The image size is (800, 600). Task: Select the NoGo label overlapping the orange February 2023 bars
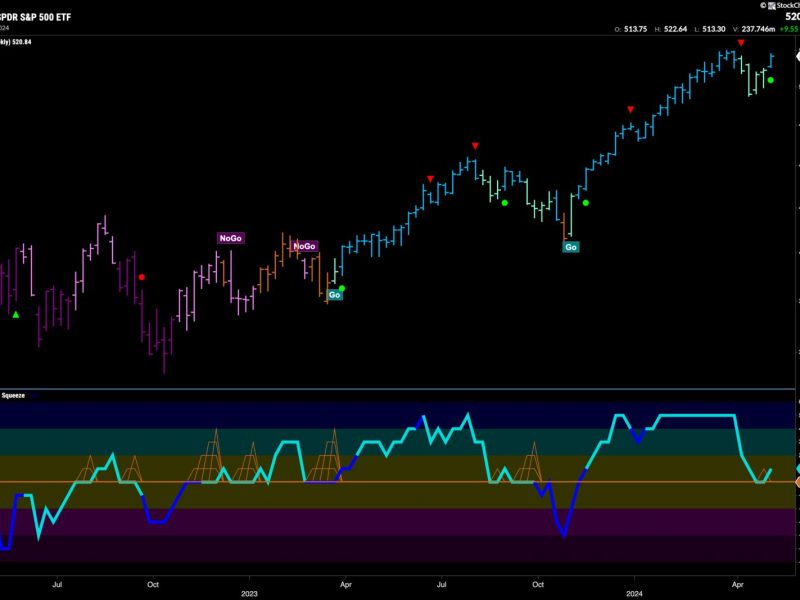click(x=305, y=246)
